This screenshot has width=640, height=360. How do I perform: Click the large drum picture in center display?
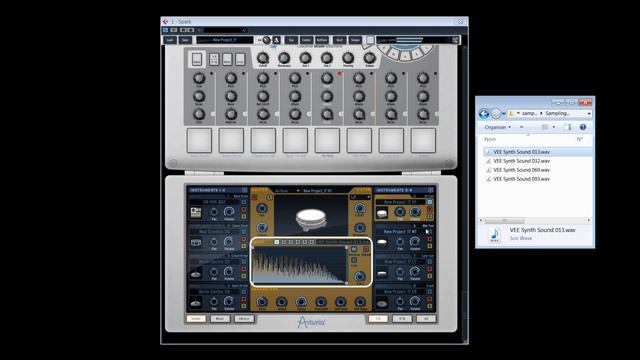click(311, 219)
